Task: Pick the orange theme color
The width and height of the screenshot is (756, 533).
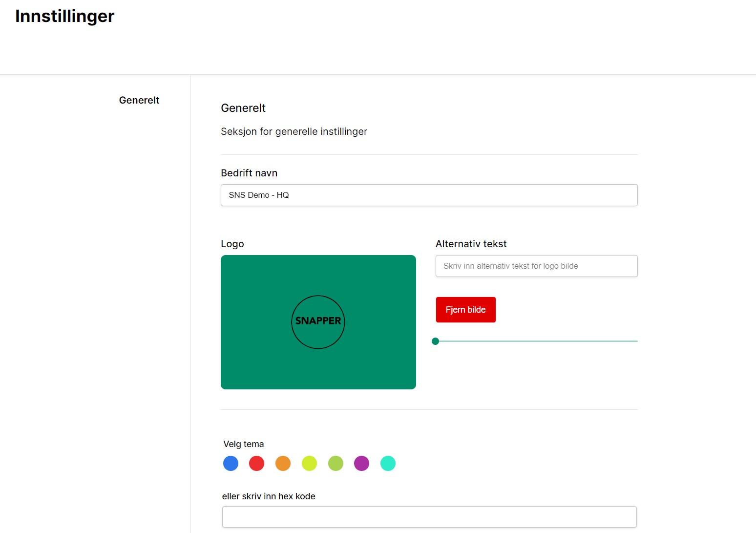Action: 283,463
